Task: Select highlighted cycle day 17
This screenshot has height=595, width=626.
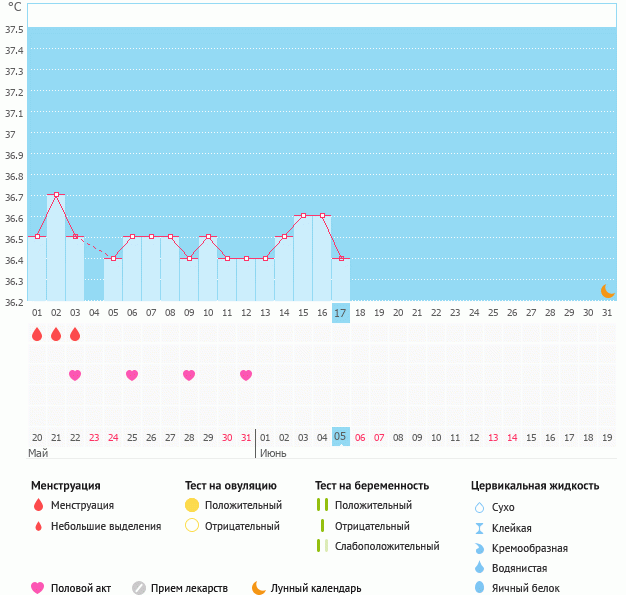Action: click(340, 313)
